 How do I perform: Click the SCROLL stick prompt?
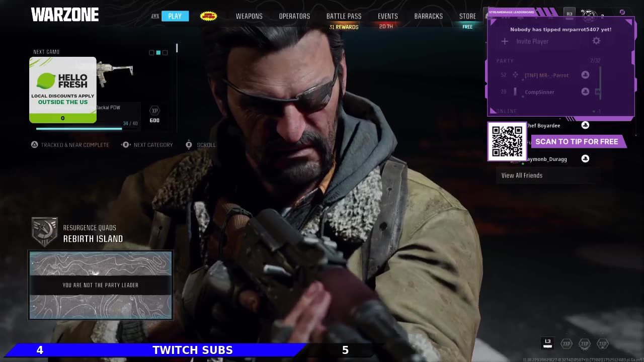point(200,145)
